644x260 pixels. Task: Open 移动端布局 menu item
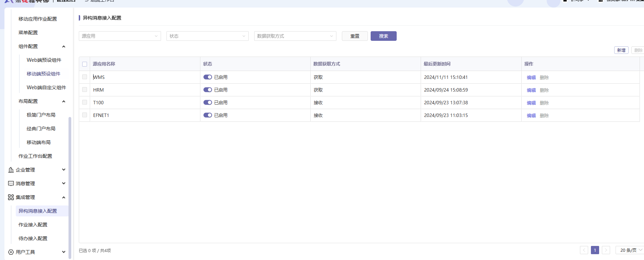[39, 142]
